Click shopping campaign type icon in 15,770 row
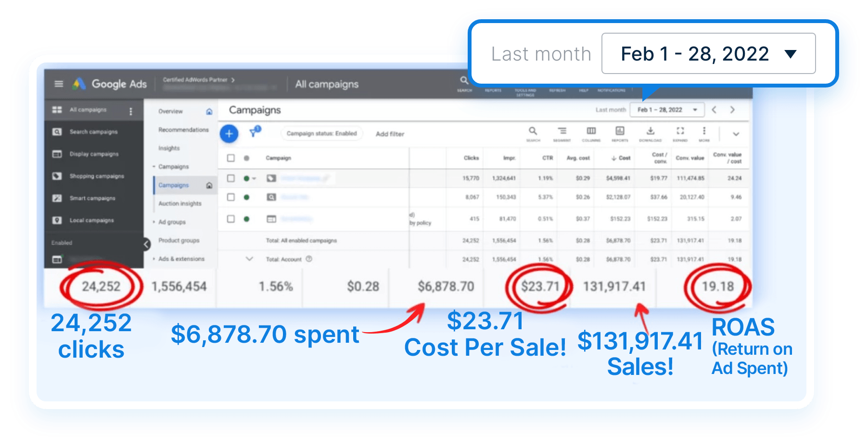This screenshot has height=448, width=868. (x=271, y=178)
